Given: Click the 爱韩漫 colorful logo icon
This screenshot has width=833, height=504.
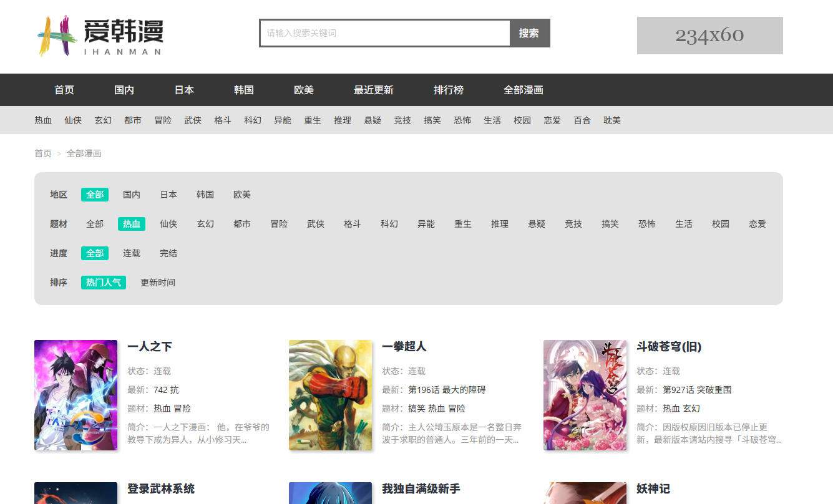Looking at the screenshot, I should coord(53,34).
